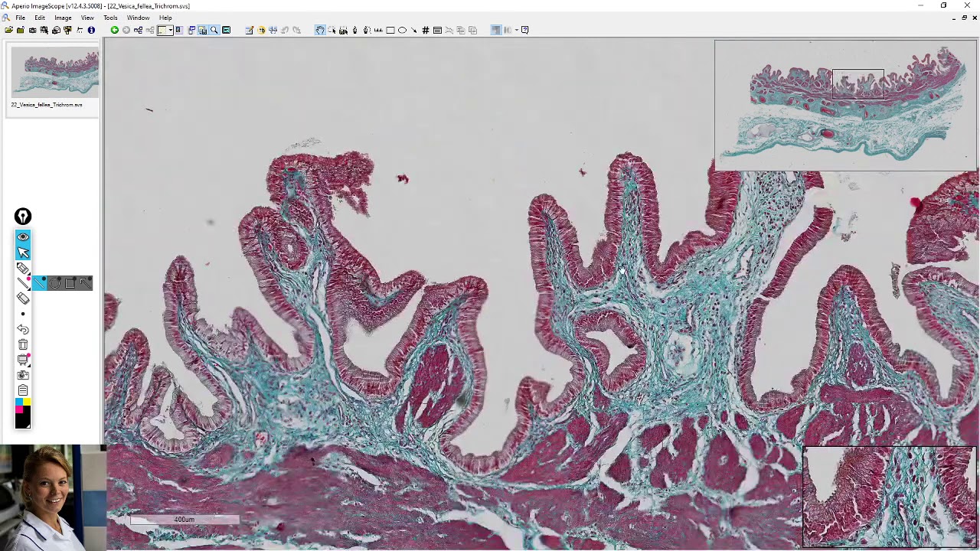Select the Epic Pen highlighter tool
The width and height of the screenshot is (980, 551).
click(x=23, y=268)
